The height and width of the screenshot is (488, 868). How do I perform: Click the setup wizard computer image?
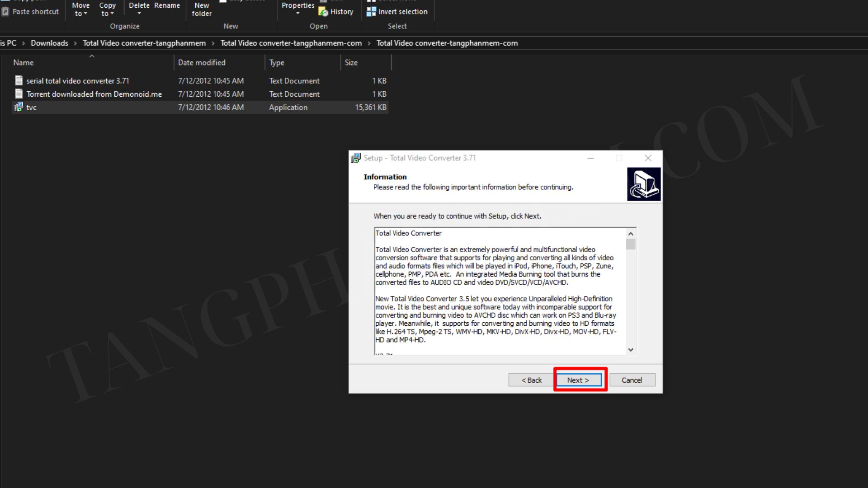coord(643,184)
